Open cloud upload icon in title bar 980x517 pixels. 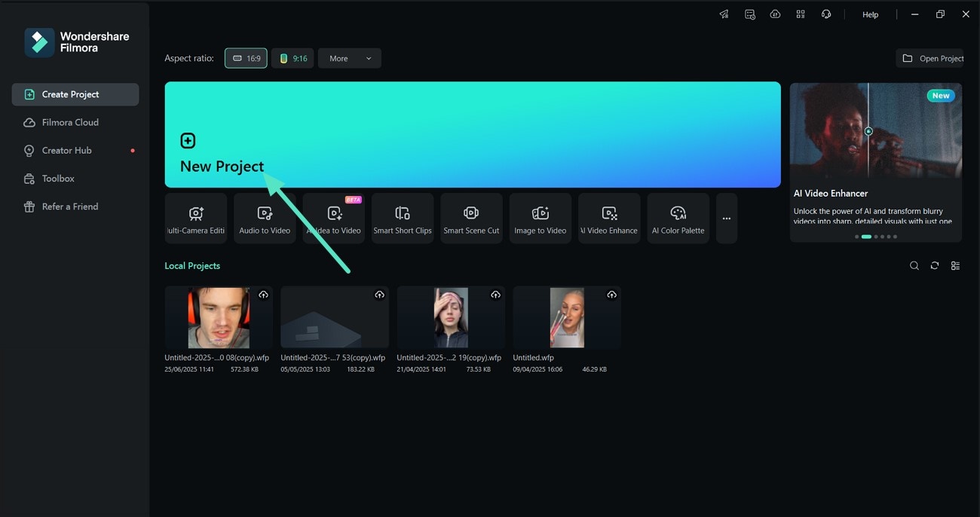[x=775, y=14]
